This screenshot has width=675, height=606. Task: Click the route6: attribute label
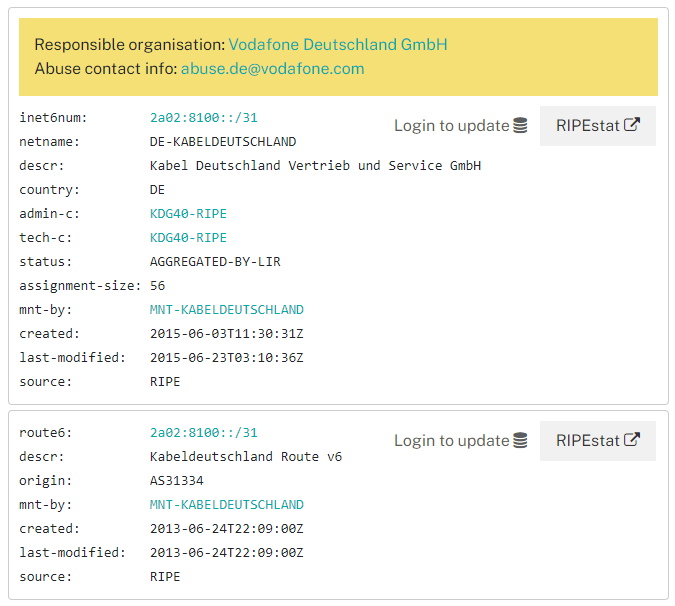tap(45, 433)
